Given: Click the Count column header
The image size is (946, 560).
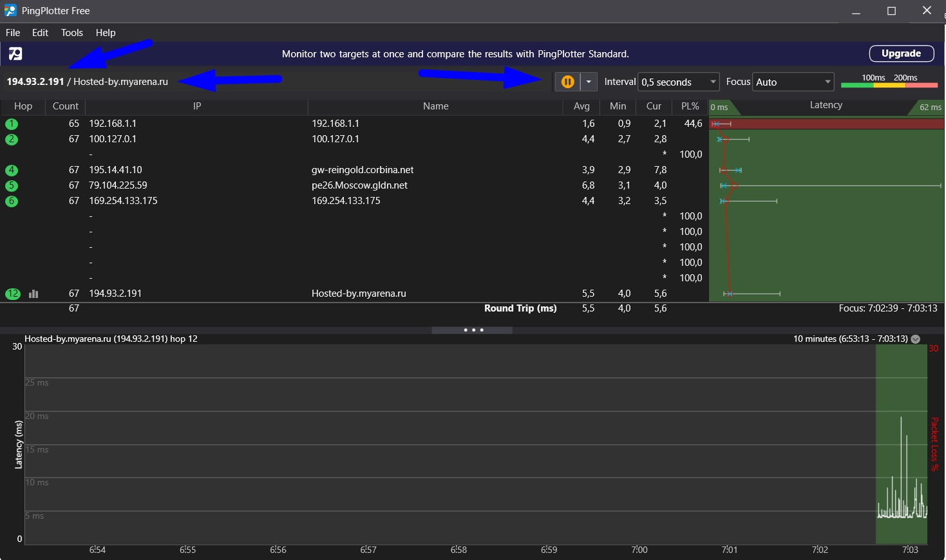Looking at the screenshot, I should click(66, 106).
